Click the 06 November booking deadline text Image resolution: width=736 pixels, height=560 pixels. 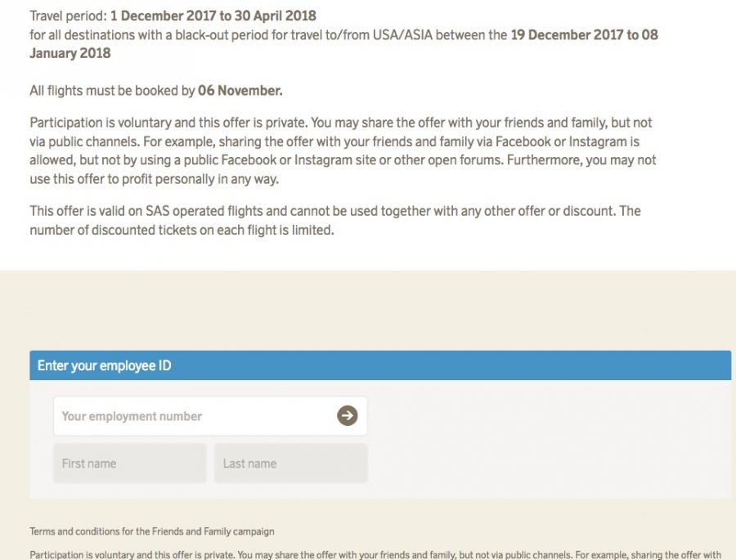tap(240, 91)
